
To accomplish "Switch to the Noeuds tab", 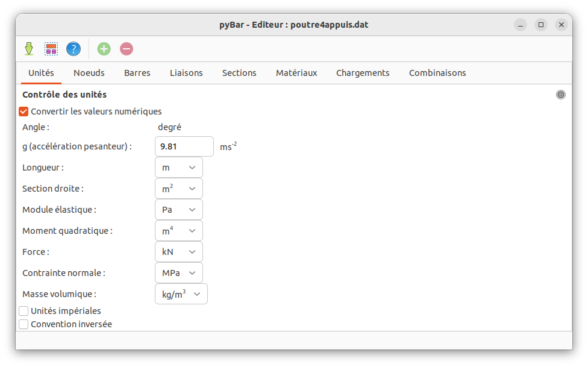I will click(x=89, y=73).
